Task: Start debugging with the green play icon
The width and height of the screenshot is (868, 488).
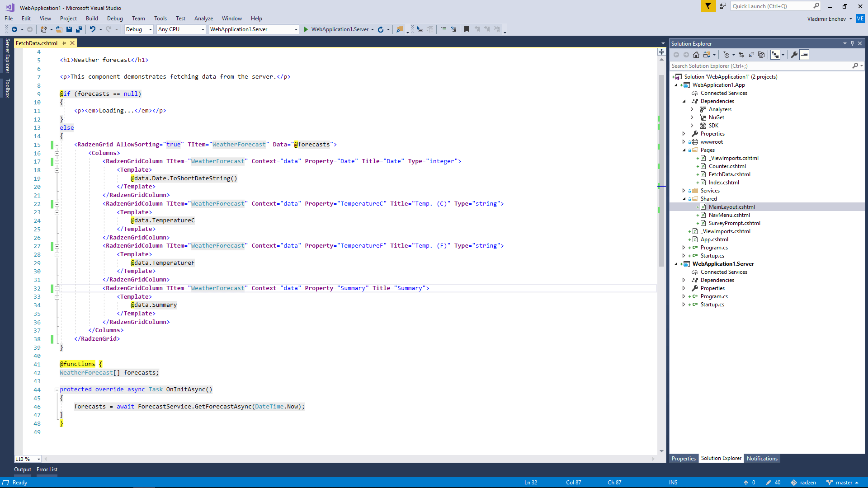Action: pos(306,29)
